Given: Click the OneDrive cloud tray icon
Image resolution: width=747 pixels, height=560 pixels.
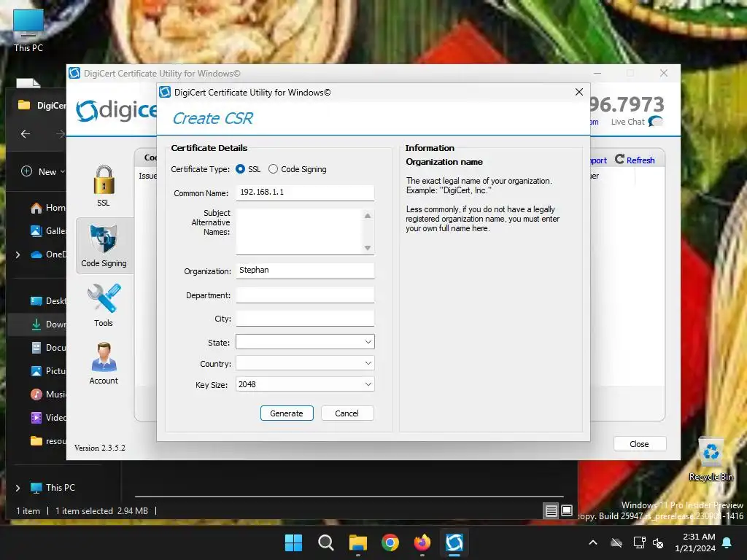Looking at the screenshot, I should tap(616, 542).
